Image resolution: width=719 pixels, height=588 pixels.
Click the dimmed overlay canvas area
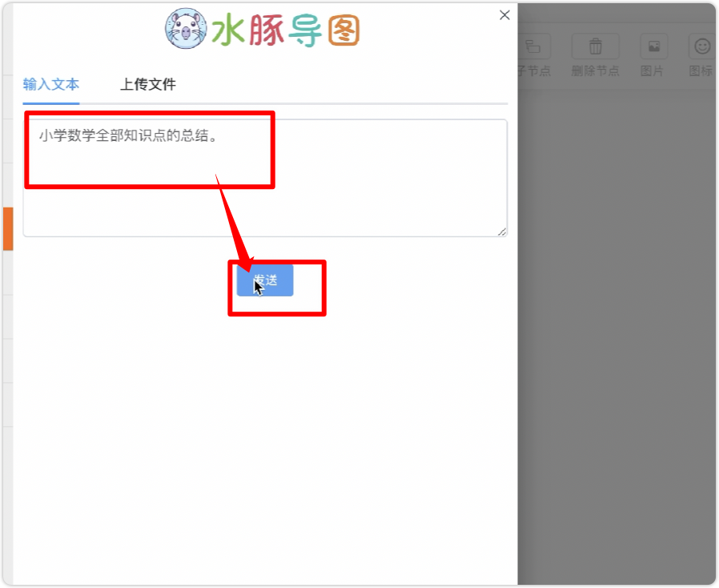617,321
